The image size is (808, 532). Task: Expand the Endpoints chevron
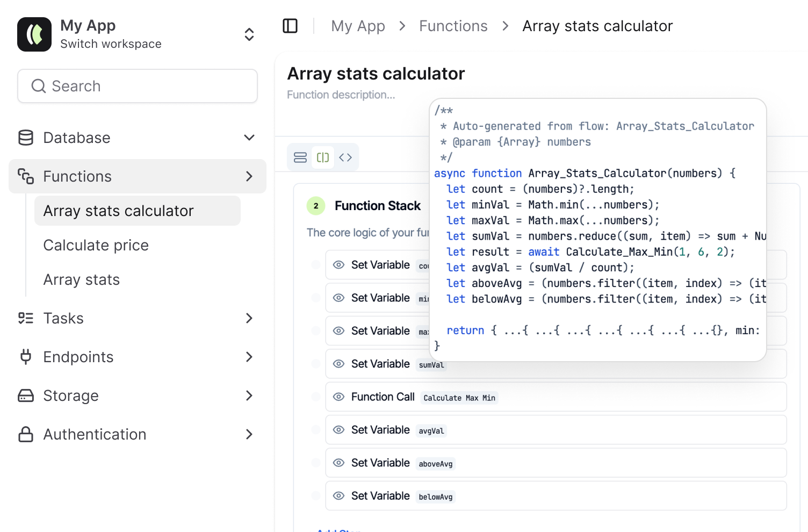point(249,357)
